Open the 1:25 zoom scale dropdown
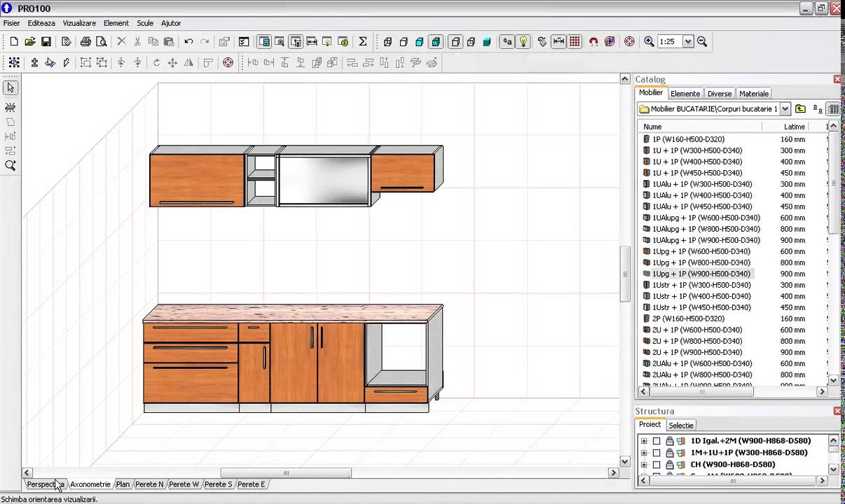This screenshot has width=845, height=504. (x=688, y=42)
